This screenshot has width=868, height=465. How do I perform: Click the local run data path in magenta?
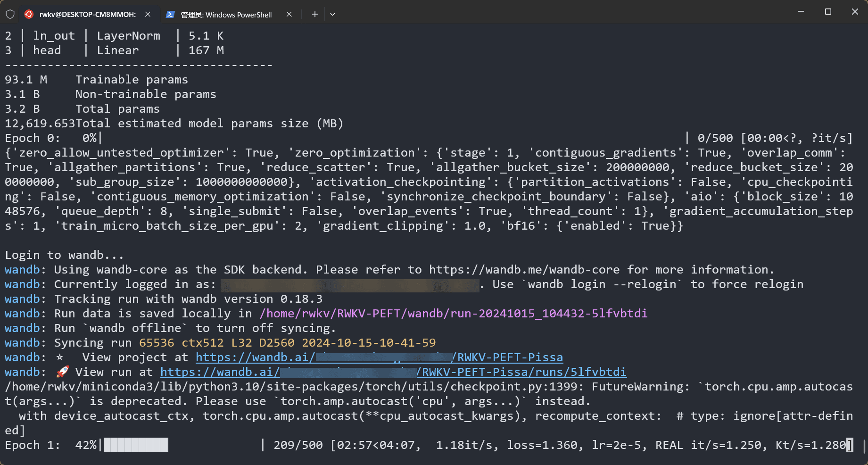453,314
